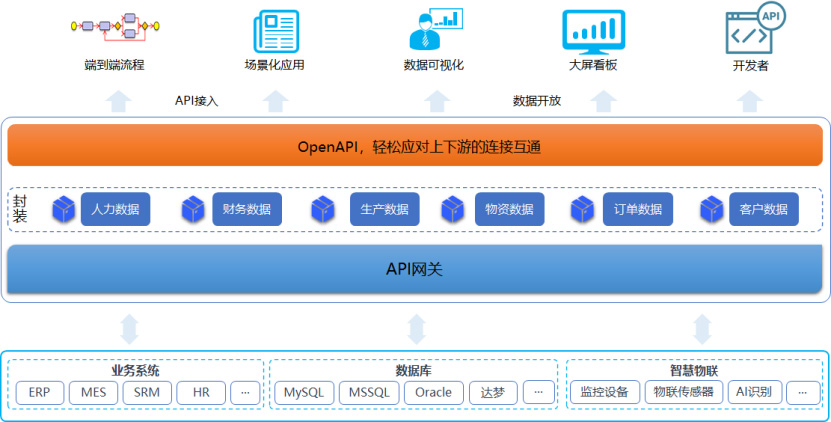Click the ellipsis box in 智慧物联 group
This screenshot has width=831, height=422.
point(802,393)
